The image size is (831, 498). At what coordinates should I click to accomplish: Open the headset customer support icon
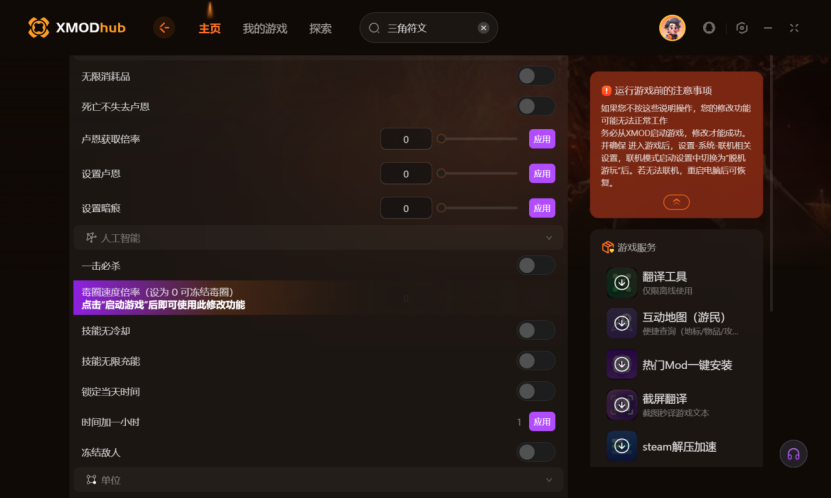click(793, 454)
